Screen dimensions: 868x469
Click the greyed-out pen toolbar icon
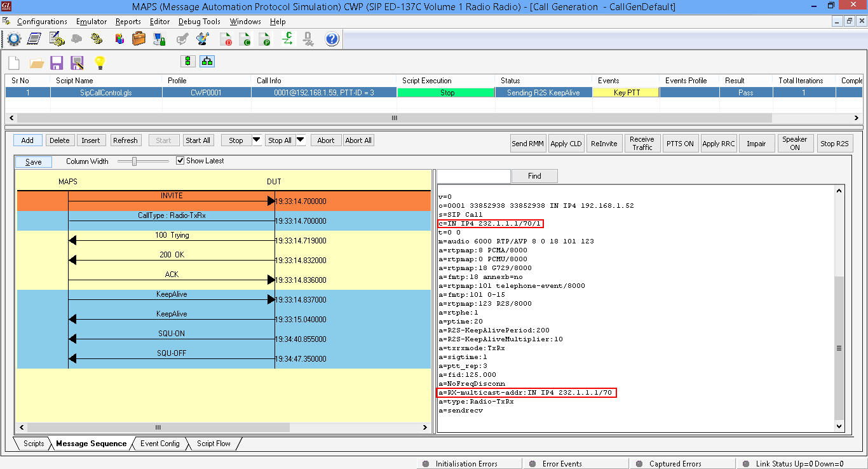click(182, 39)
